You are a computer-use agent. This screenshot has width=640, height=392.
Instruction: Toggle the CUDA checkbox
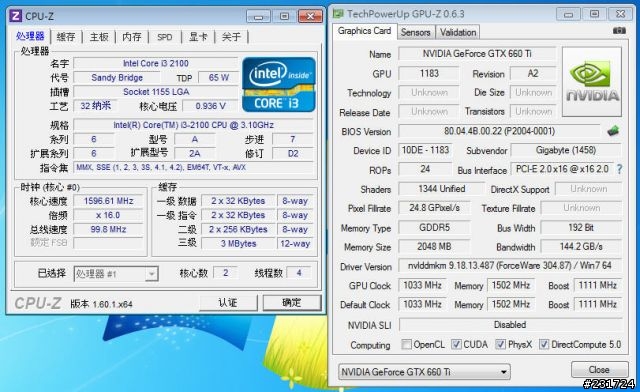pos(456,344)
